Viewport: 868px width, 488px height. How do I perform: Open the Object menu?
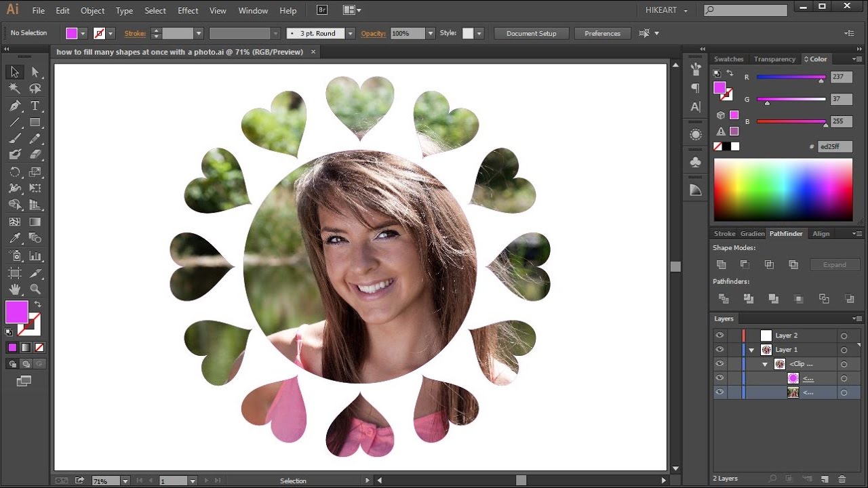92,11
